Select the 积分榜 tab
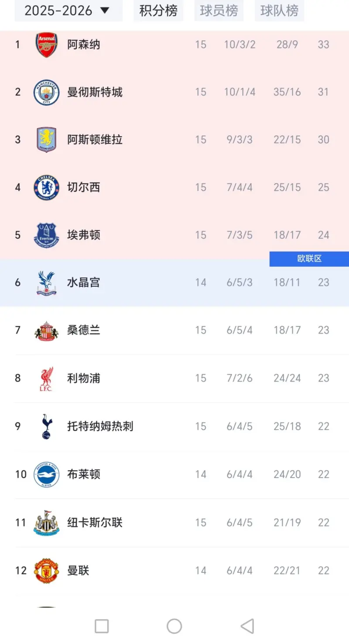349x644 pixels. click(x=158, y=11)
